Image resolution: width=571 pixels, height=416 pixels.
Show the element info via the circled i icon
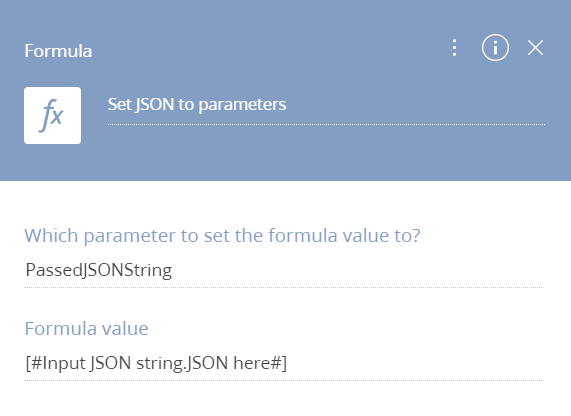click(495, 48)
